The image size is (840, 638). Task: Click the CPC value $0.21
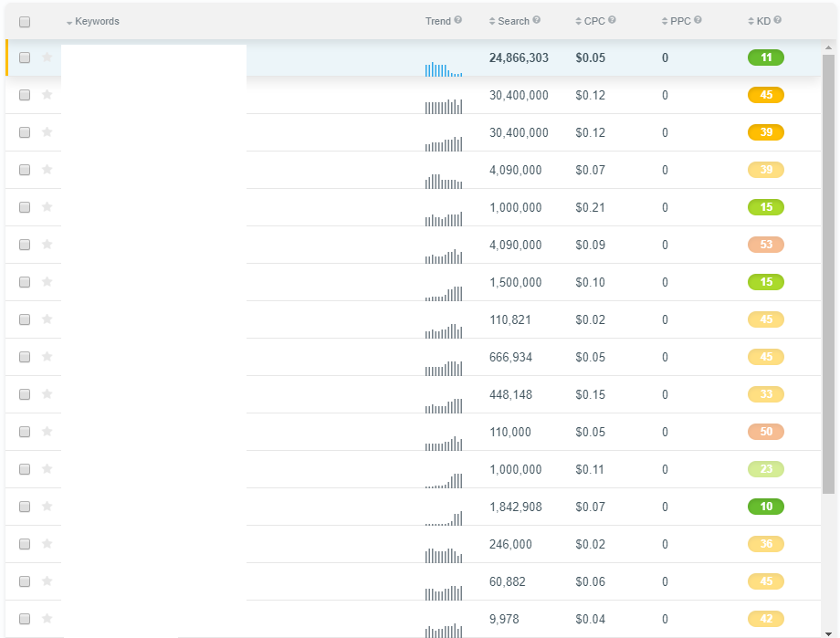pyautogui.click(x=591, y=207)
